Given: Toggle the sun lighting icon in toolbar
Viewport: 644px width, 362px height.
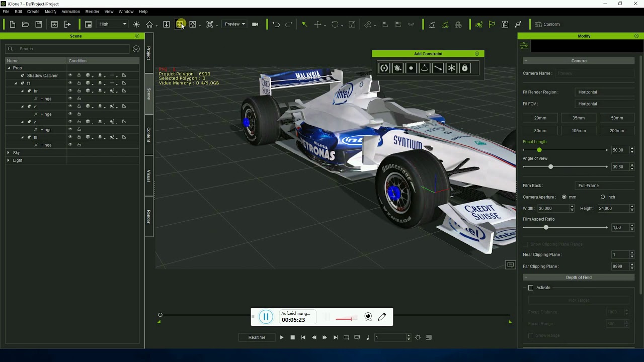Looking at the screenshot, I should [136, 24].
